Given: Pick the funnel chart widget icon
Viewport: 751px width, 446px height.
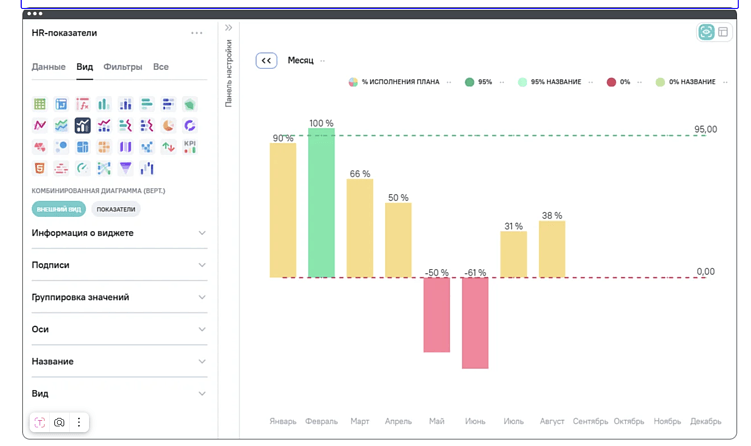Looking at the screenshot, I should (x=125, y=168).
